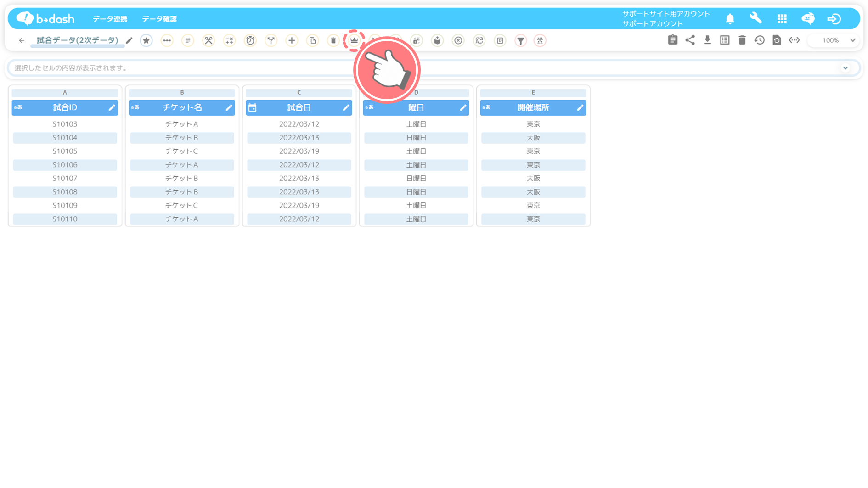Open the history clock icon
This screenshot has height=488, width=868.
pyautogui.click(x=760, y=40)
